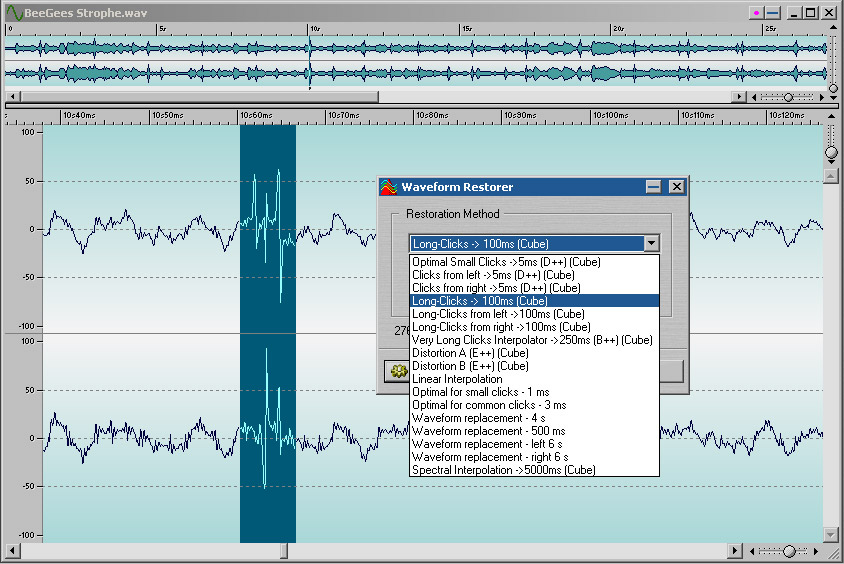Click the bottom horizontal scrollbar thumb
This screenshot has height=564, width=844.
pos(283,551)
